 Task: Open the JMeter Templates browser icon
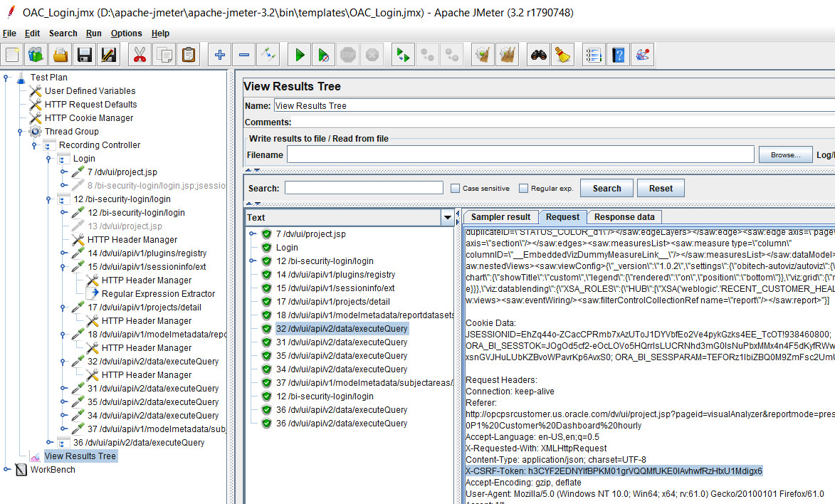[x=36, y=54]
